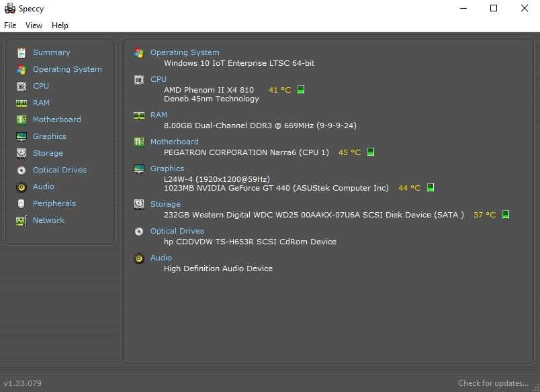Click the Storage hard drive icon in sidebar
Viewport: 540px width, 392px height.
pos(21,153)
